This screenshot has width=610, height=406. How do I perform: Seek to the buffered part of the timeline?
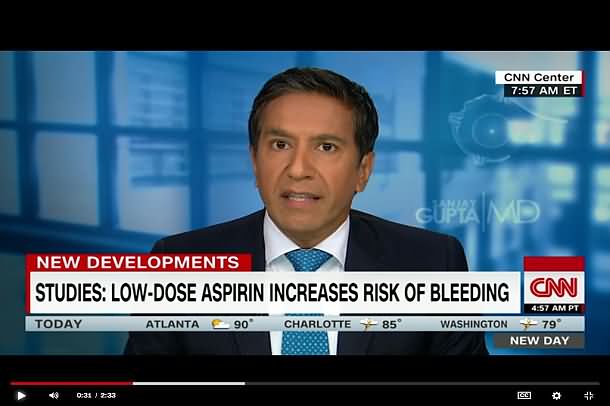[189, 383]
